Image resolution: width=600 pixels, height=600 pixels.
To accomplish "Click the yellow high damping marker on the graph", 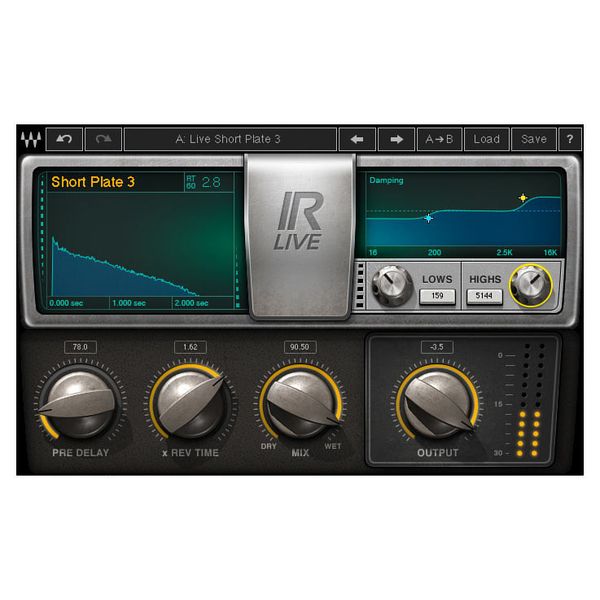I will pos(523,198).
